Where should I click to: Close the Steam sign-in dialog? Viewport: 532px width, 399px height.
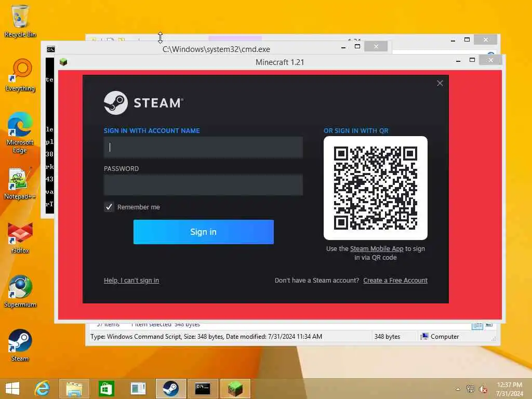point(440,83)
